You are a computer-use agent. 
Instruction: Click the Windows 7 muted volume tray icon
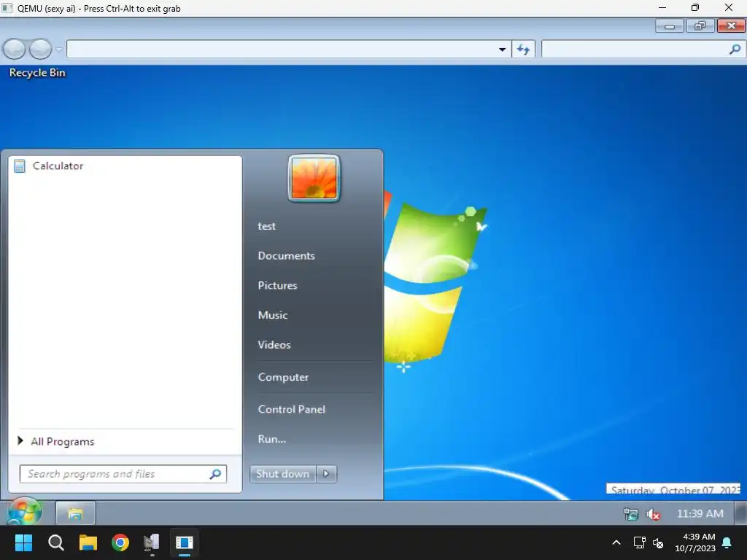pos(653,514)
